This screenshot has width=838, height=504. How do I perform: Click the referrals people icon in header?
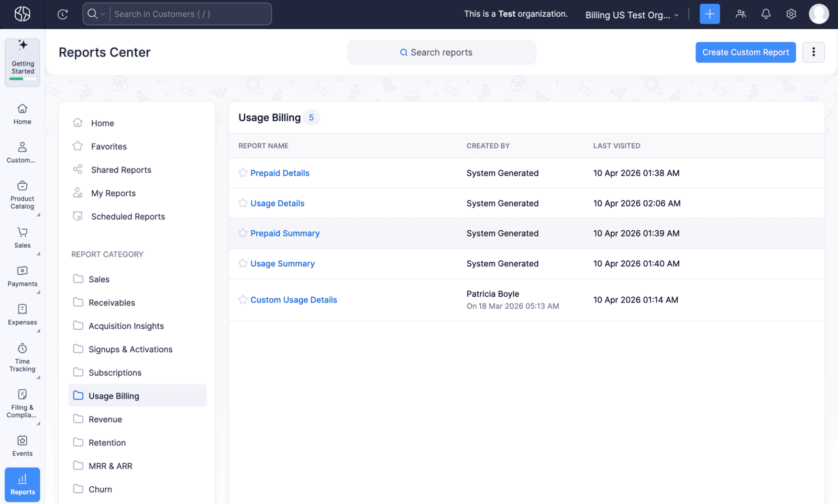coord(740,14)
